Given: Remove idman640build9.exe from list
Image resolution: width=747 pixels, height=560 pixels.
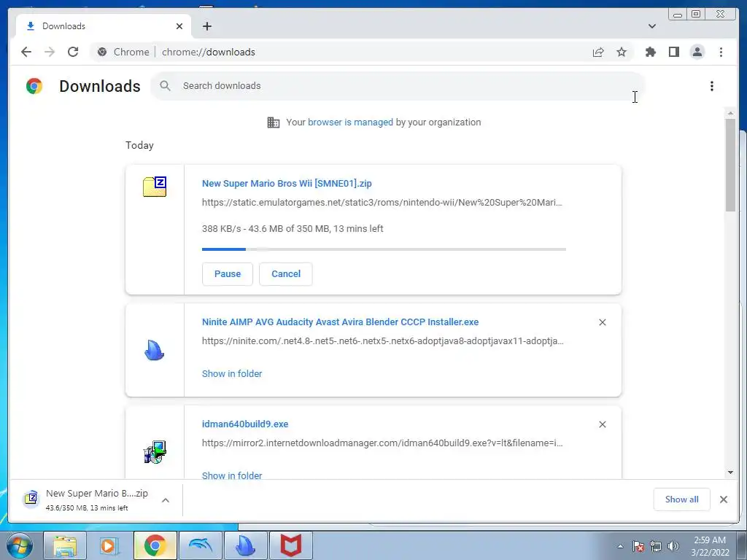Looking at the screenshot, I should [x=602, y=424].
